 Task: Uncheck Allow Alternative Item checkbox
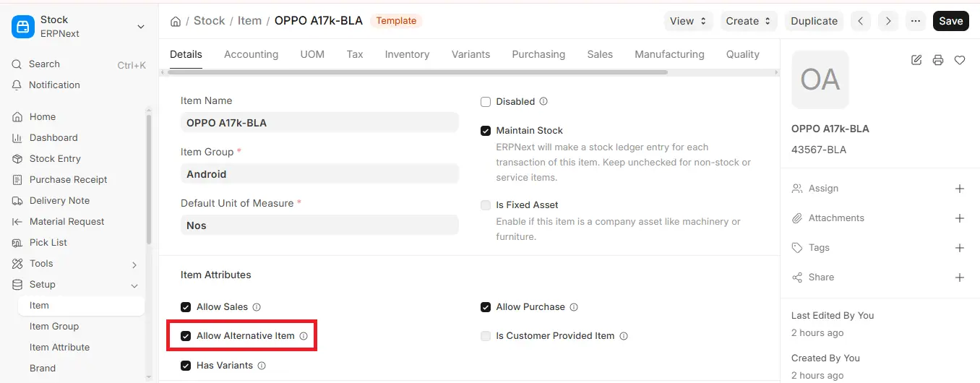[x=186, y=336]
